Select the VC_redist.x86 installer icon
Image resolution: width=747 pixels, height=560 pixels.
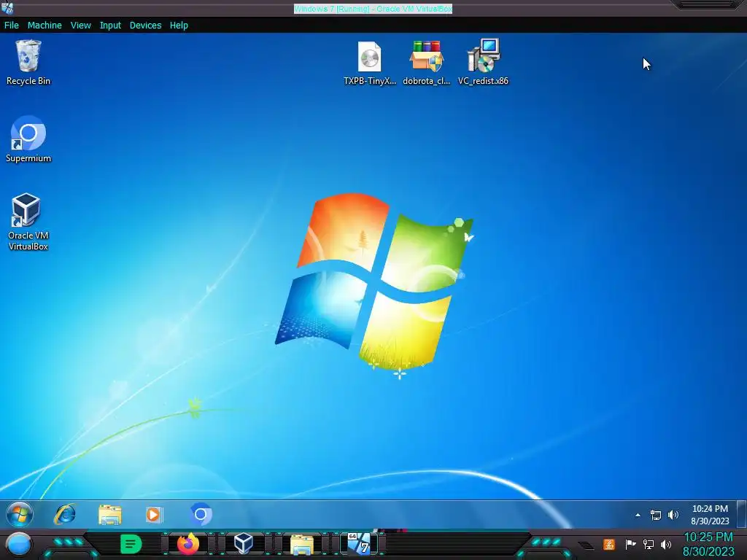[x=483, y=63]
